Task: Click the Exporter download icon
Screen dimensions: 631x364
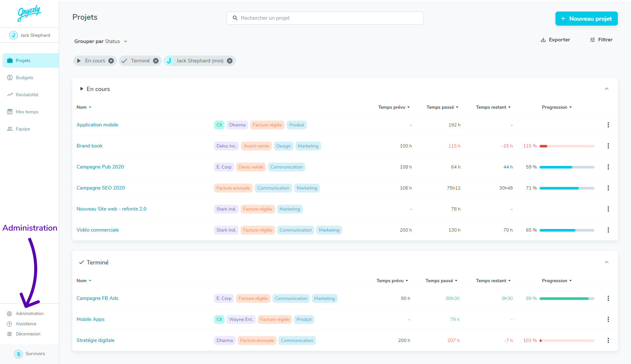Action: pyautogui.click(x=543, y=40)
